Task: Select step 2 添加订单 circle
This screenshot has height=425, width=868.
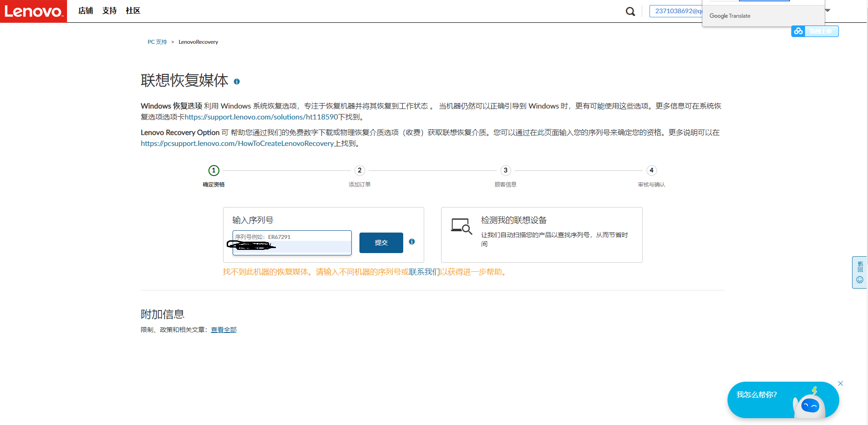Action: tap(360, 171)
